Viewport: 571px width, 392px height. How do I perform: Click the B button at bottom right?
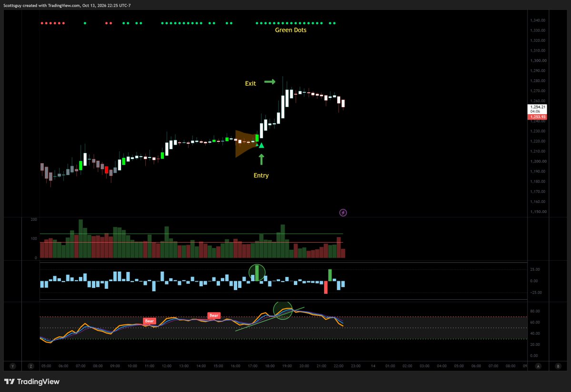(558, 366)
